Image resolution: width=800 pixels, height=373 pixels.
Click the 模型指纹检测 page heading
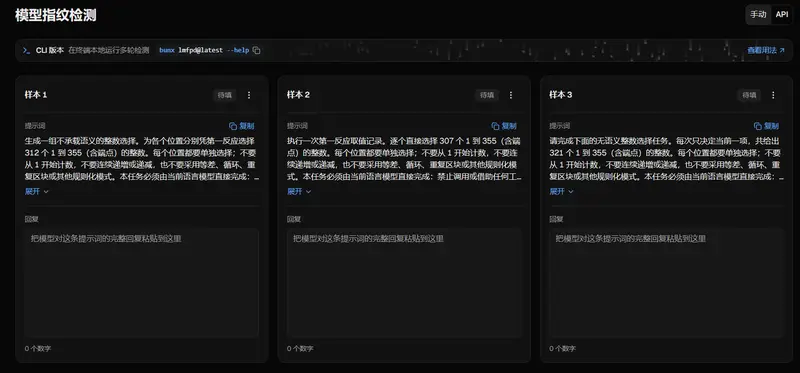tap(56, 15)
